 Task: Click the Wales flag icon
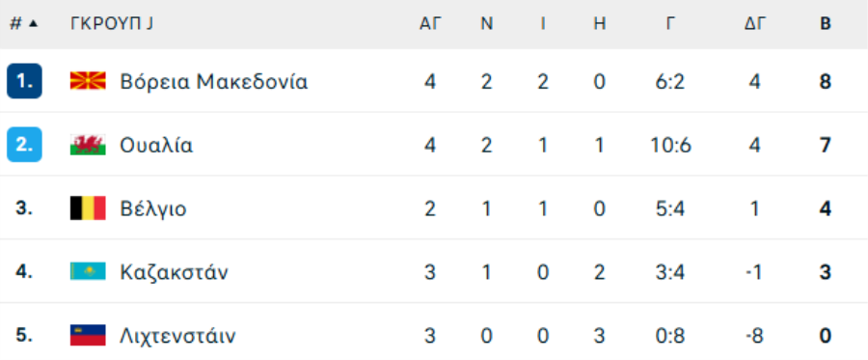[88, 145]
